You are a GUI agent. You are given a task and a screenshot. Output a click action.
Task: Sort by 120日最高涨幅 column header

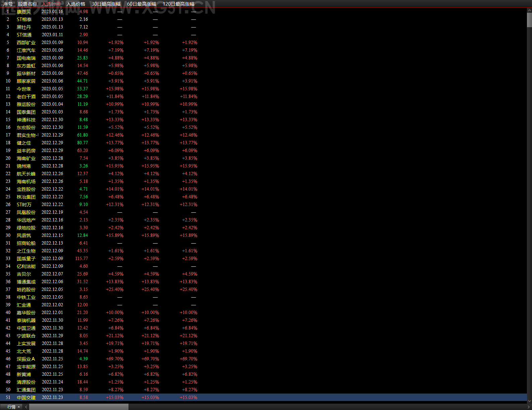[x=178, y=4]
